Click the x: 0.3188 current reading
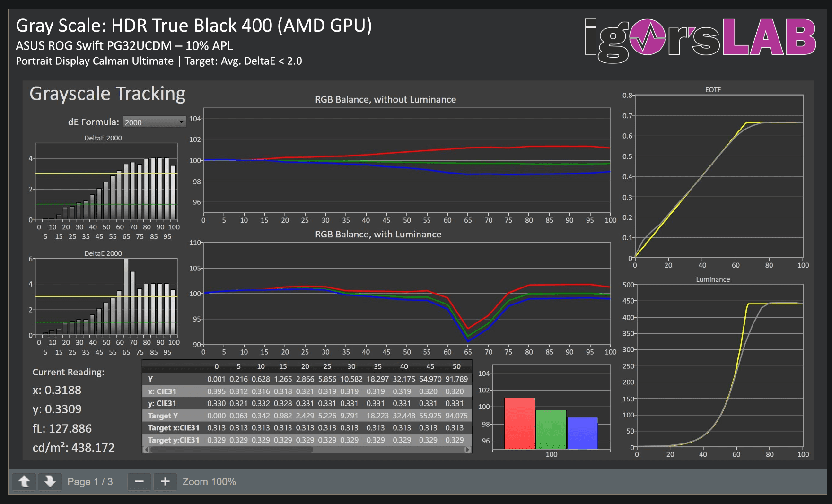Viewport: 832px width, 504px height. [57, 391]
